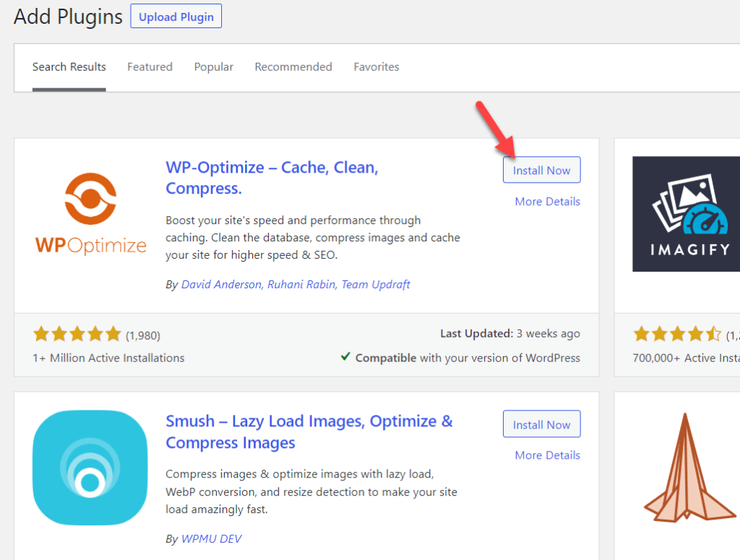Open More Details for Smush
The height and width of the screenshot is (560, 740).
(548, 455)
